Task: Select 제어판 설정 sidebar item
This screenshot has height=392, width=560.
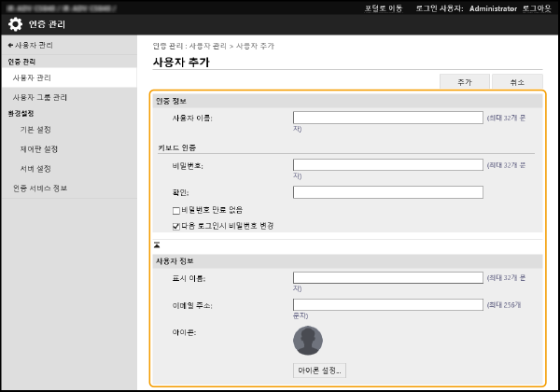Action: click(39, 149)
